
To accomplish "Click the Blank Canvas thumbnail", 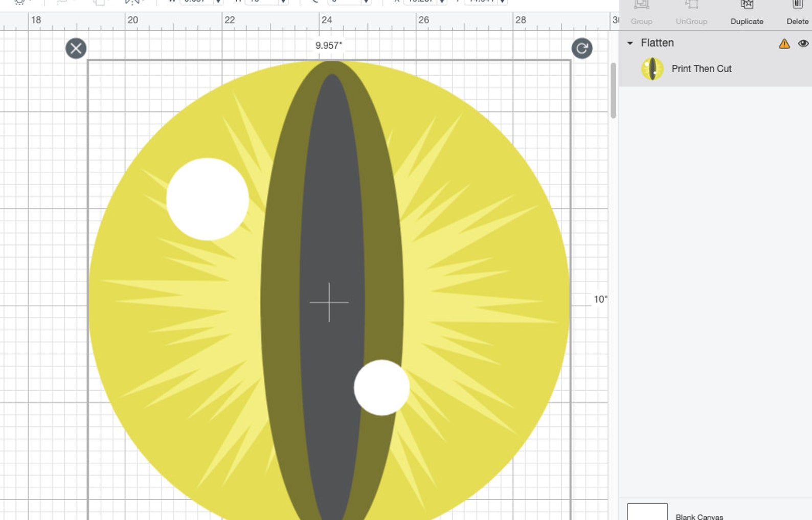I will (647, 512).
